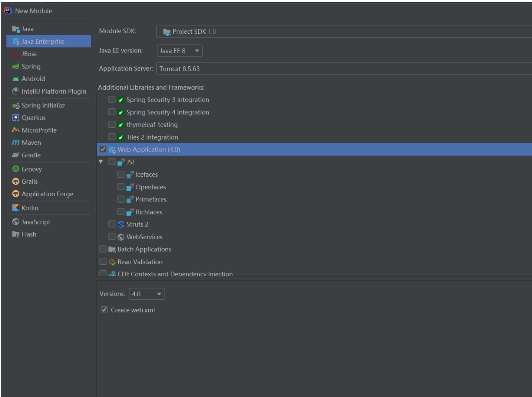Viewport: 532px width, 397px height.
Task: Select Spring Initializr module type
Action: click(43, 106)
